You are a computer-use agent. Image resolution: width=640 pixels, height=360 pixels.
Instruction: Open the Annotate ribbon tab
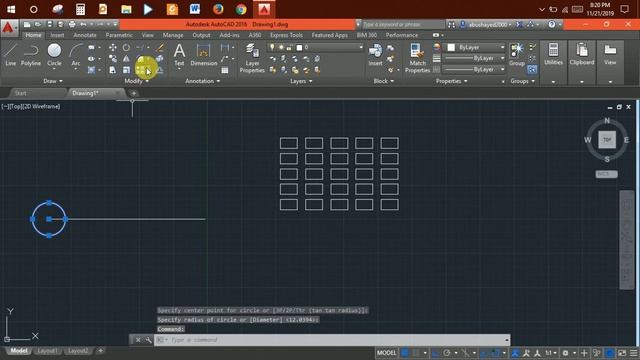click(85, 35)
